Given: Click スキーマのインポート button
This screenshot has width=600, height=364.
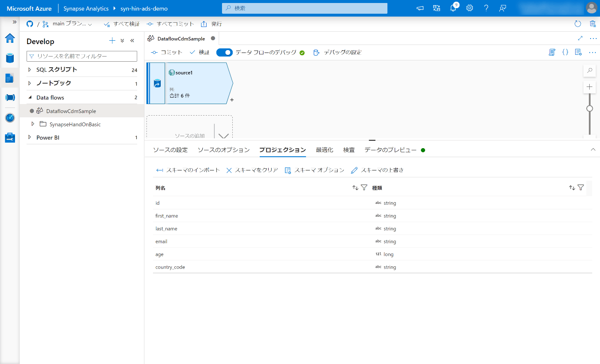Looking at the screenshot, I should pyautogui.click(x=188, y=170).
